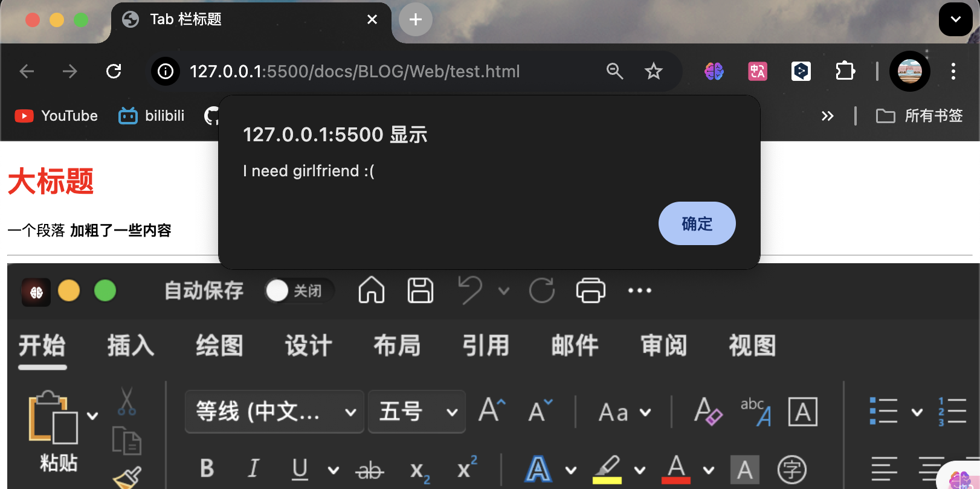The image size is (980, 489).
Task: Bookmark this page with the star icon
Action: tap(654, 71)
